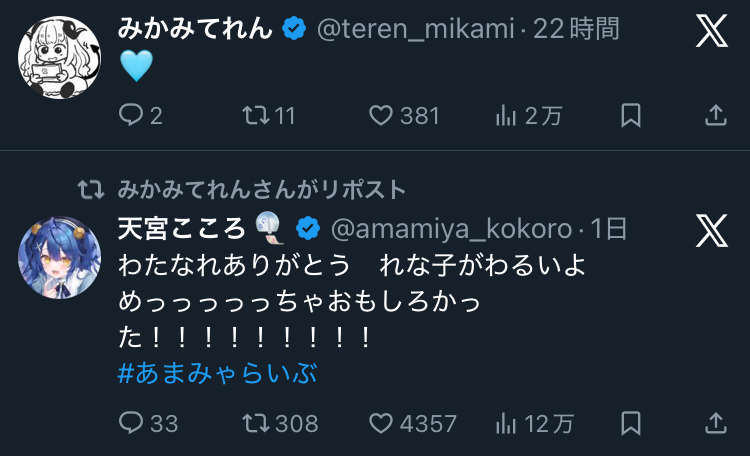This screenshot has height=456, width=750.
Task: View analytics of みかみてれん's post
Action: tap(506, 116)
